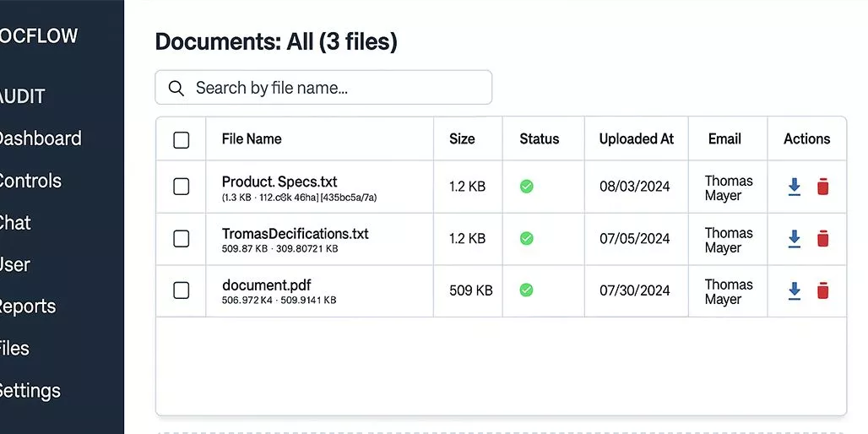Delete the Product. Specs.txt file
The width and height of the screenshot is (868, 434).
tap(822, 187)
